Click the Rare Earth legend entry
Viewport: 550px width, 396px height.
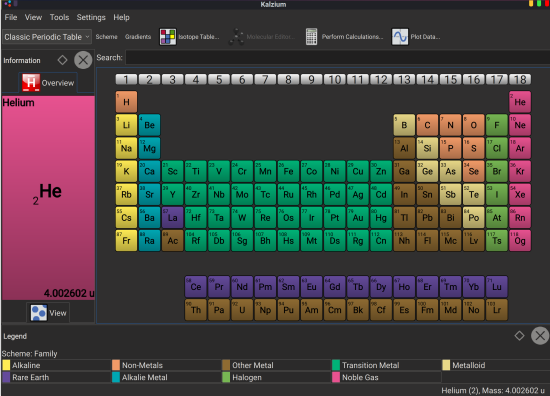click(56, 377)
